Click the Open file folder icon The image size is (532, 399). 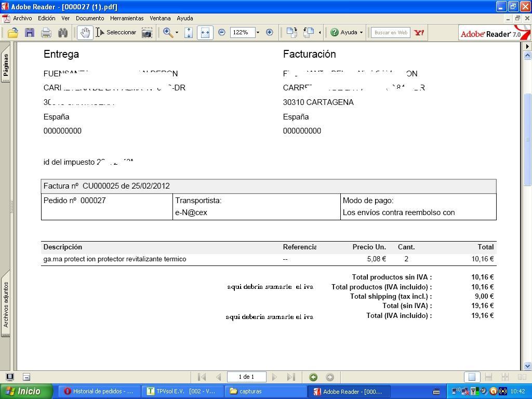coord(13,33)
